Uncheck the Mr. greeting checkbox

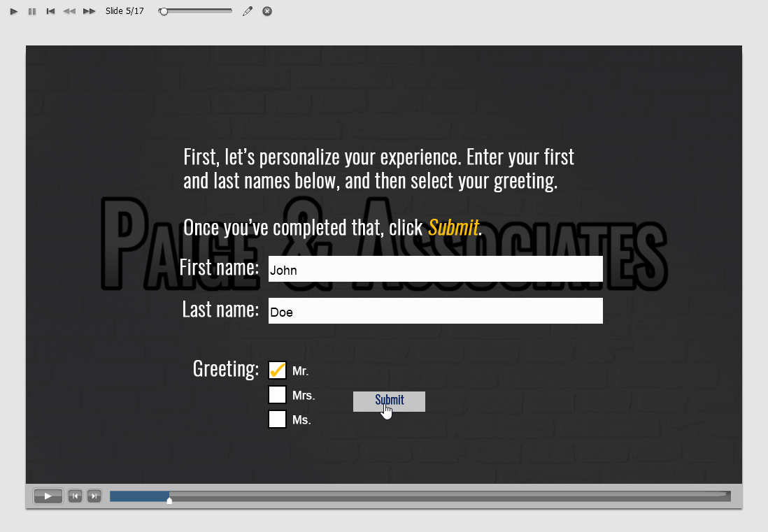point(277,370)
